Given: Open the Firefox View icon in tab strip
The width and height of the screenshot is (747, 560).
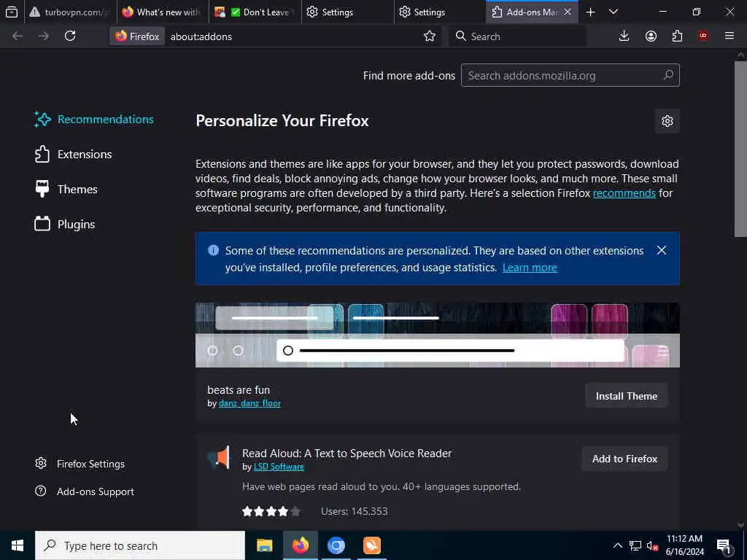Looking at the screenshot, I should 12,12.
